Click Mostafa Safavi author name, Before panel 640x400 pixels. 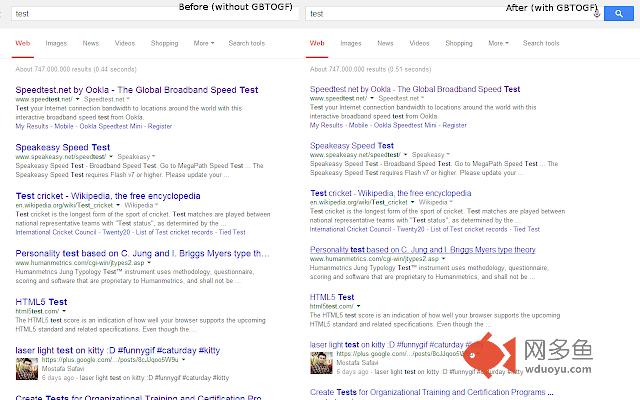coord(63,369)
